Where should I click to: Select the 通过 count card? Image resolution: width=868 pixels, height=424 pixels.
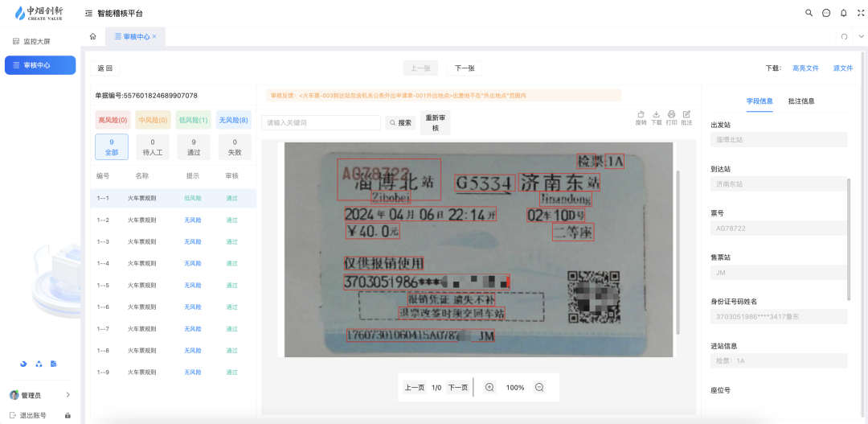193,147
